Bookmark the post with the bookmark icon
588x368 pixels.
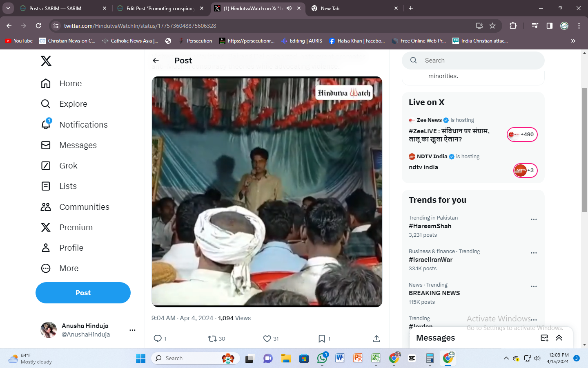point(322,339)
